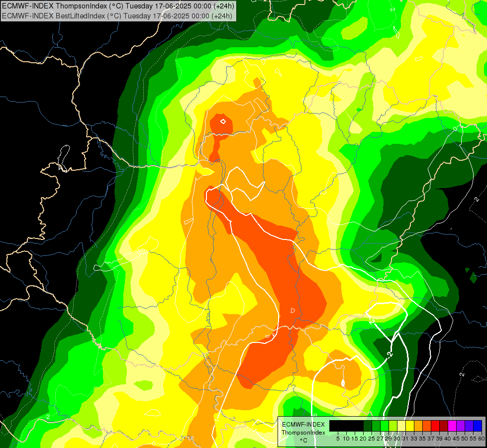Select the blue 55–60 legend swatch
487x448 pixels.
pyautogui.click(x=478, y=426)
